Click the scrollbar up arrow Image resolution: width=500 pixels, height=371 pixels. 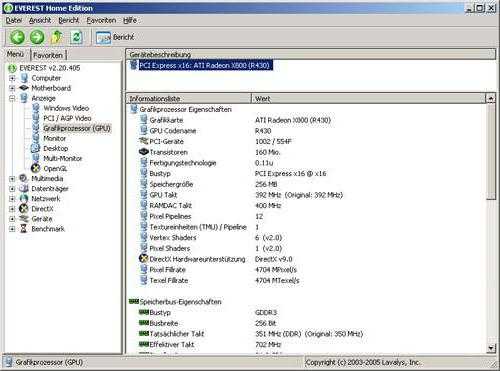[491, 99]
